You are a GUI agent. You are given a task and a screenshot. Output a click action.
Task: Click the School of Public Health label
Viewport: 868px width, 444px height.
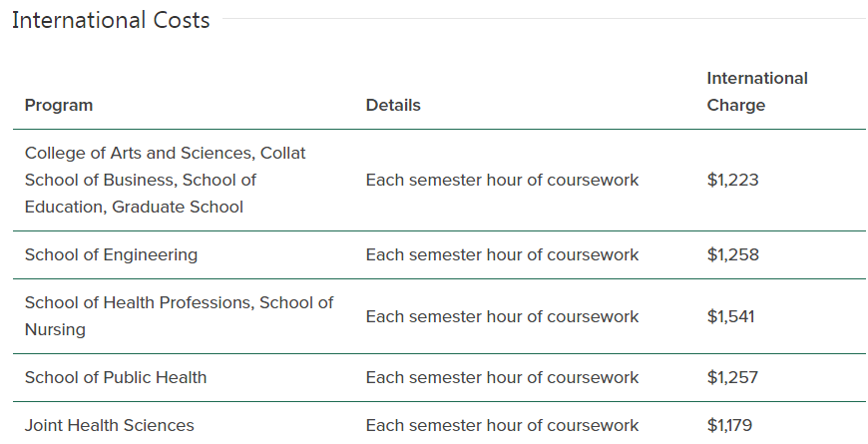point(116,377)
